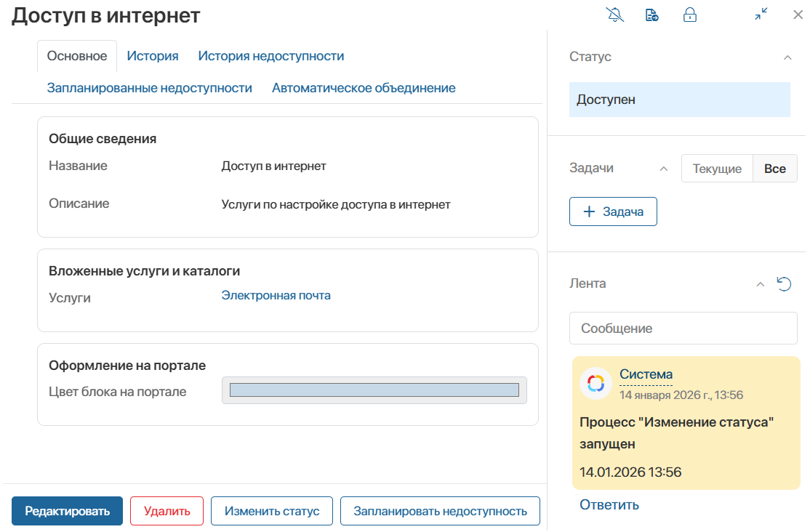Click the Редактировать button
This screenshot has height=532, width=810.
(67, 511)
